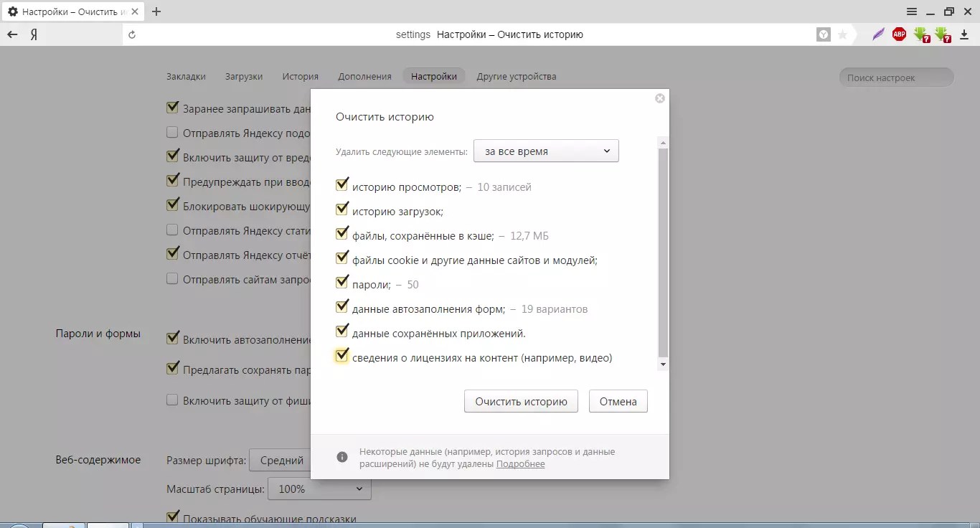
Task: Click the Adblock Plus extension icon
Action: [899, 34]
